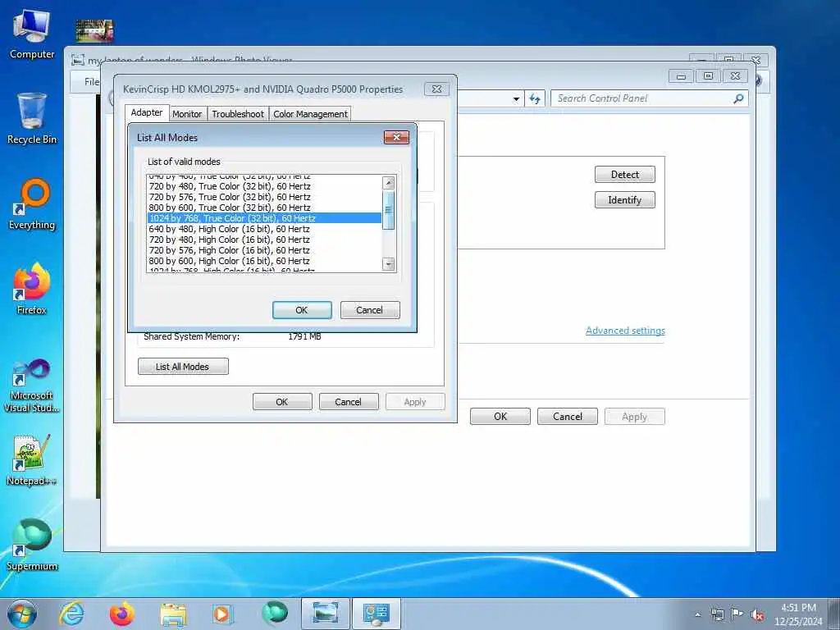Click the Control Panel search magnifier icon
The width and height of the screenshot is (840, 630).
pos(738,98)
